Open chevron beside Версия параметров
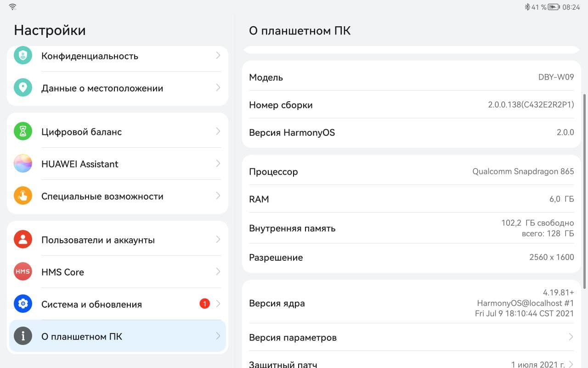Screen dimensions: 588x368 tap(571, 337)
